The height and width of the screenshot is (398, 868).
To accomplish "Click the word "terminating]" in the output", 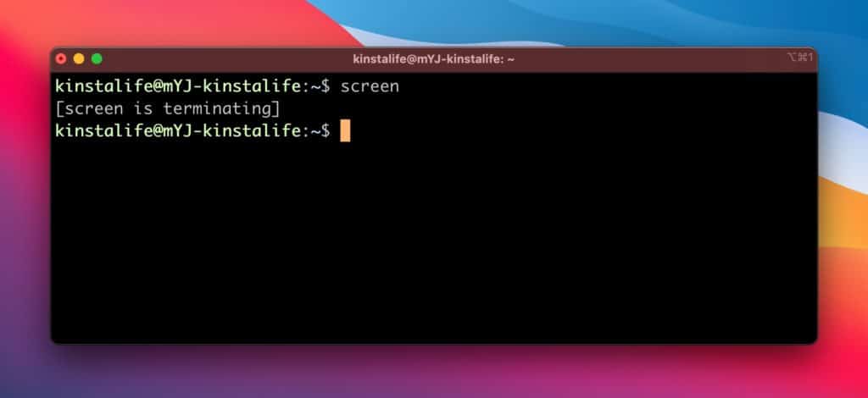I will 222,109.
